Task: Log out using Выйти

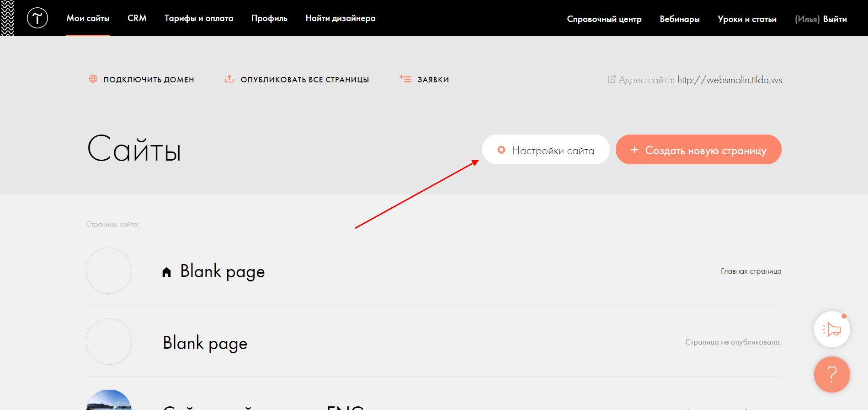Action: click(835, 19)
